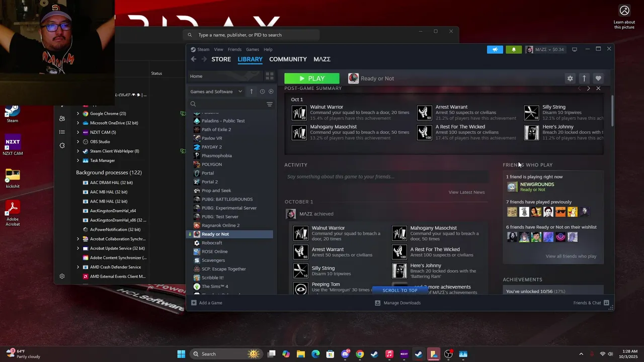The width and height of the screenshot is (644, 362).
Task: Click View Latest News link
Action: (x=466, y=192)
